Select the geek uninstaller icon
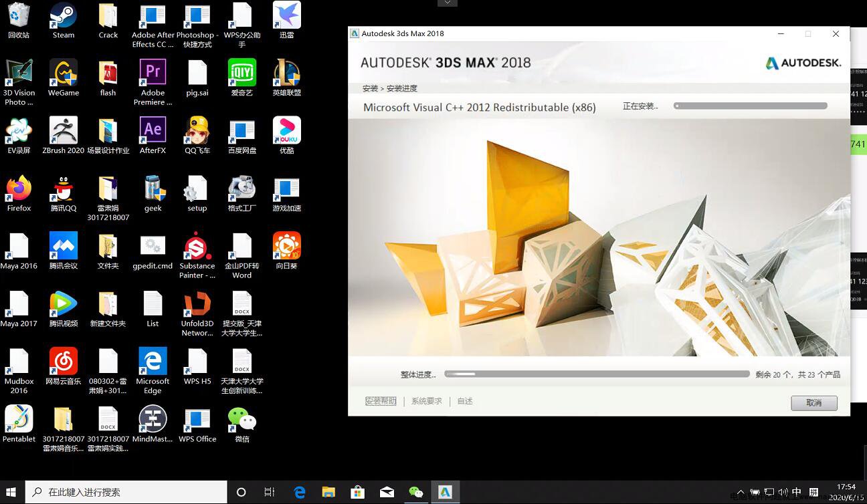 click(153, 194)
